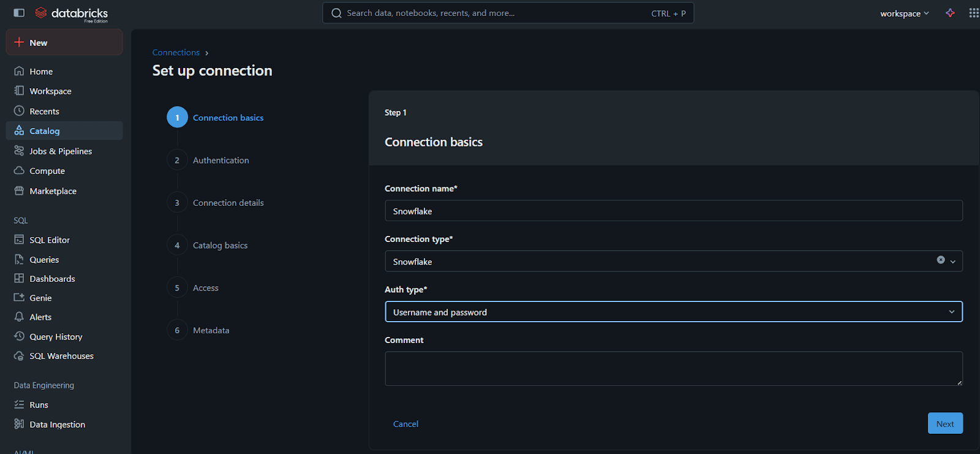Select the 'Query History' label
The width and height of the screenshot is (980, 454).
coord(56,337)
